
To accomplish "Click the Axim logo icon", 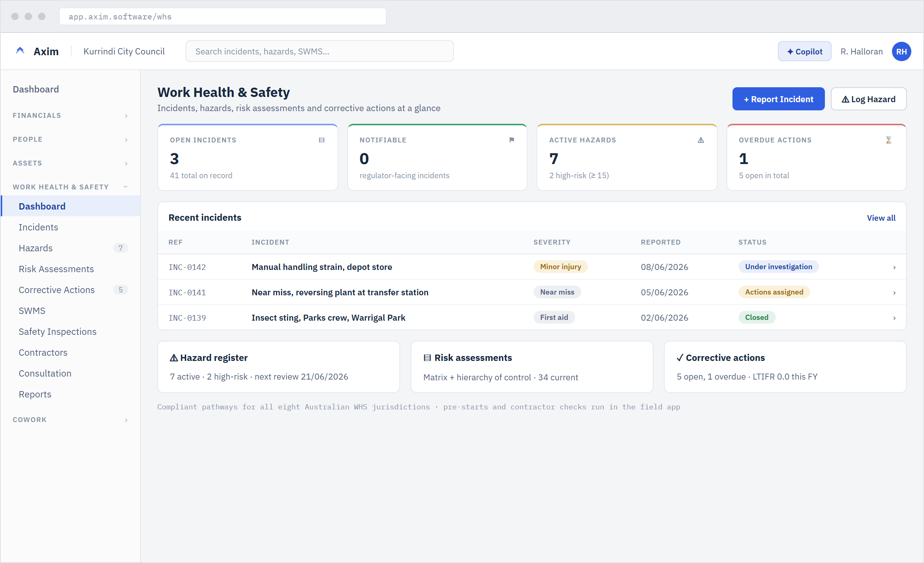I will click(x=20, y=51).
